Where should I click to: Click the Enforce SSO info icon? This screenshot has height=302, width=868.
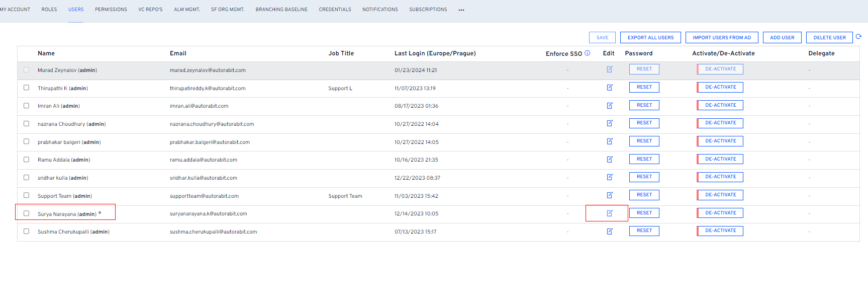(587, 53)
